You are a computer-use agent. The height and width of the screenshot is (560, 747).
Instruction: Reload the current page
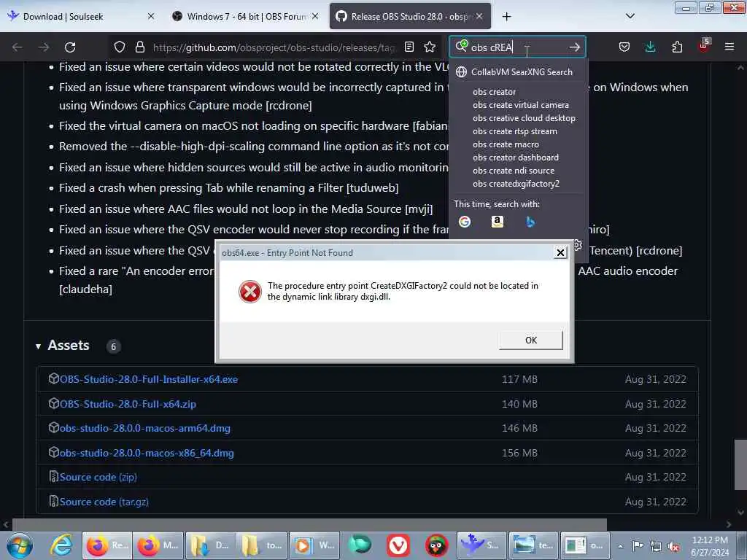(x=70, y=47)
